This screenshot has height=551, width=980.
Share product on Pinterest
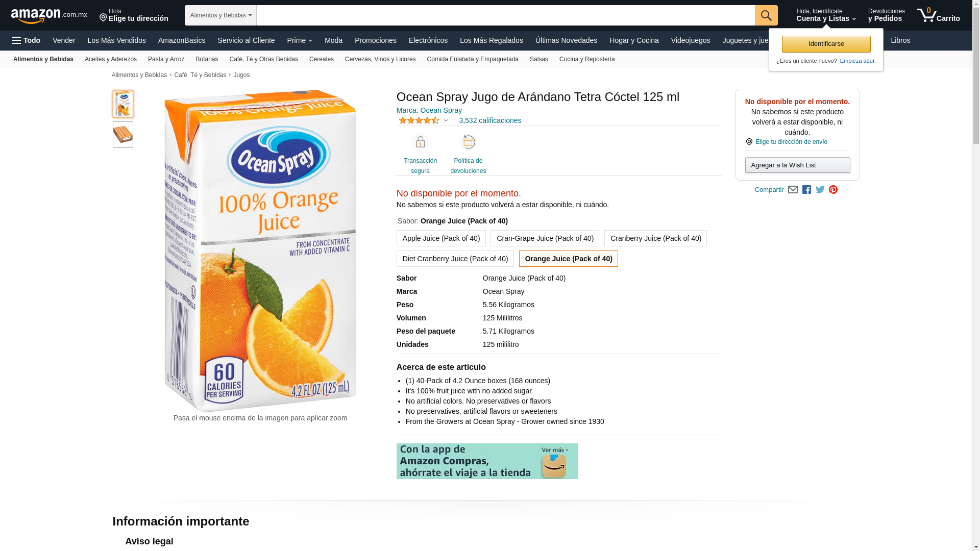[833, 190]
